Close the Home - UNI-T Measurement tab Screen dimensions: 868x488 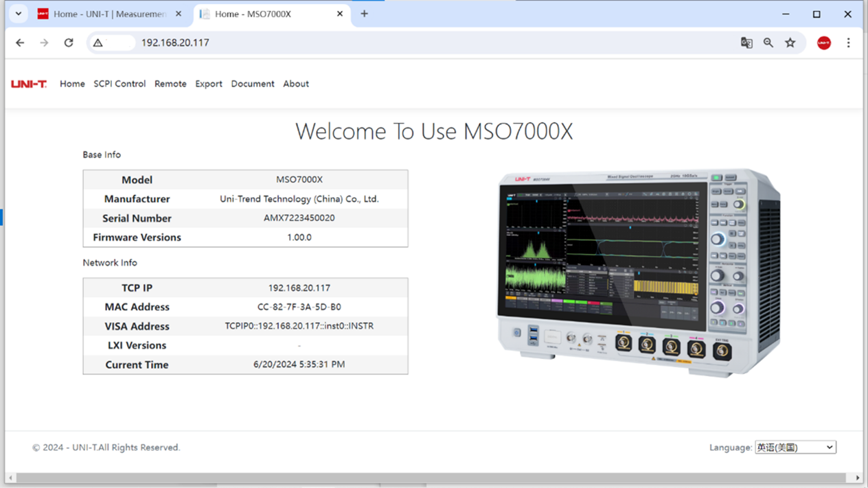[x=179, y=14]
